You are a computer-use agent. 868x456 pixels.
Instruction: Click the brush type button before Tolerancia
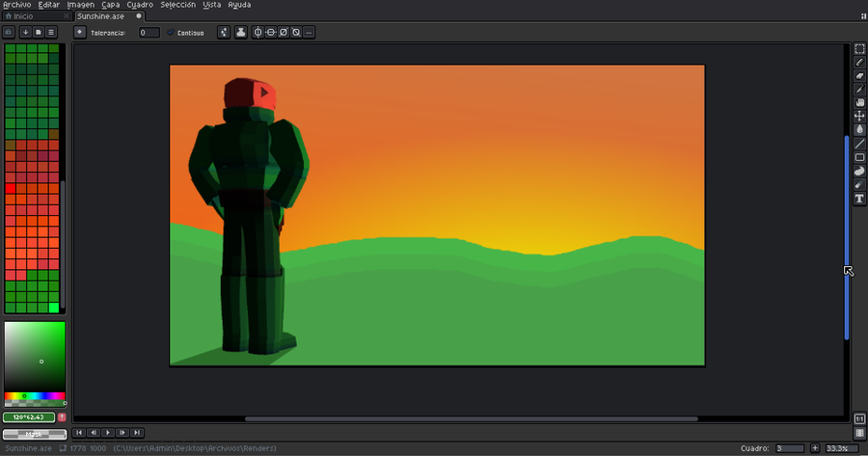pos(80,32)
